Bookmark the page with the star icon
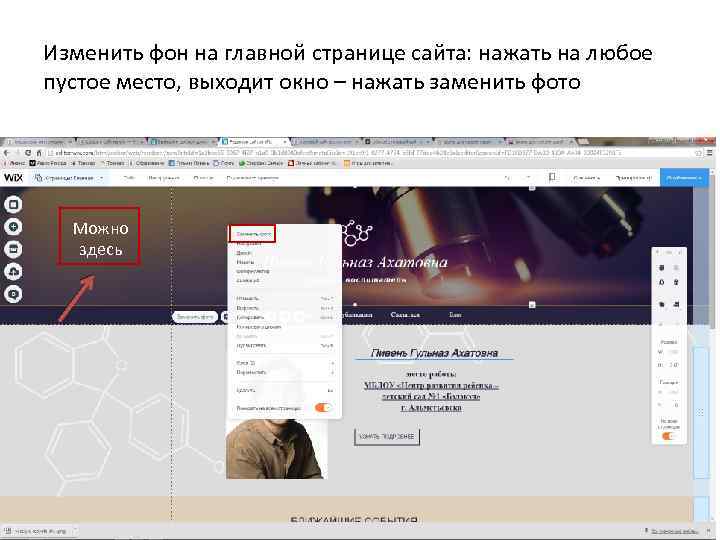The height and width of the screenshot is (540, 720). [x=698, y=153]
